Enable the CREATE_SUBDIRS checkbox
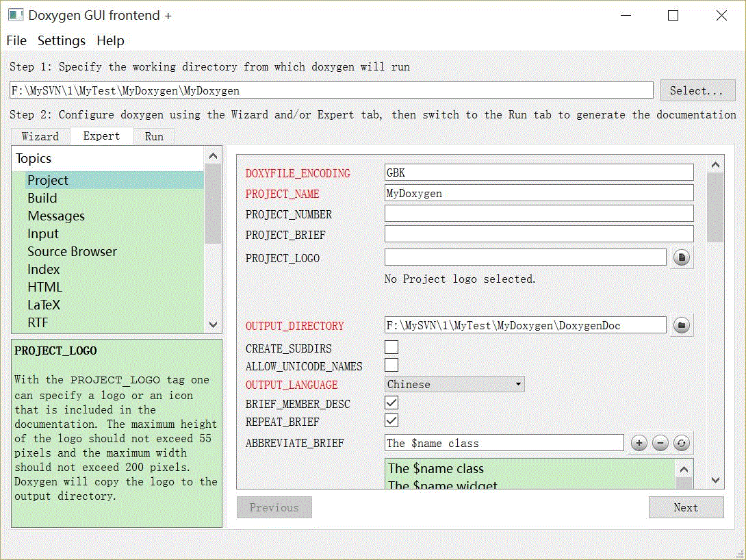This screenshot has width=746, height=560. (391, 347)
